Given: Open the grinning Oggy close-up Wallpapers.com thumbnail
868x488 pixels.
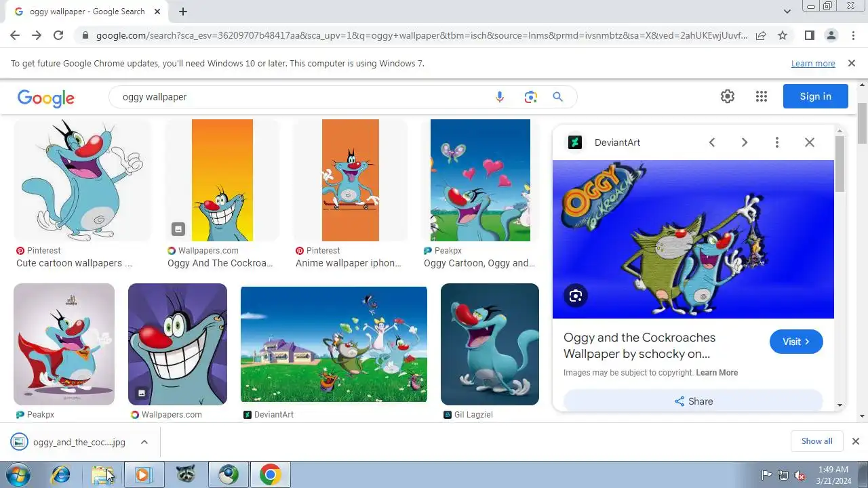Looking at the screenshot, I should [x=178, y=344].
